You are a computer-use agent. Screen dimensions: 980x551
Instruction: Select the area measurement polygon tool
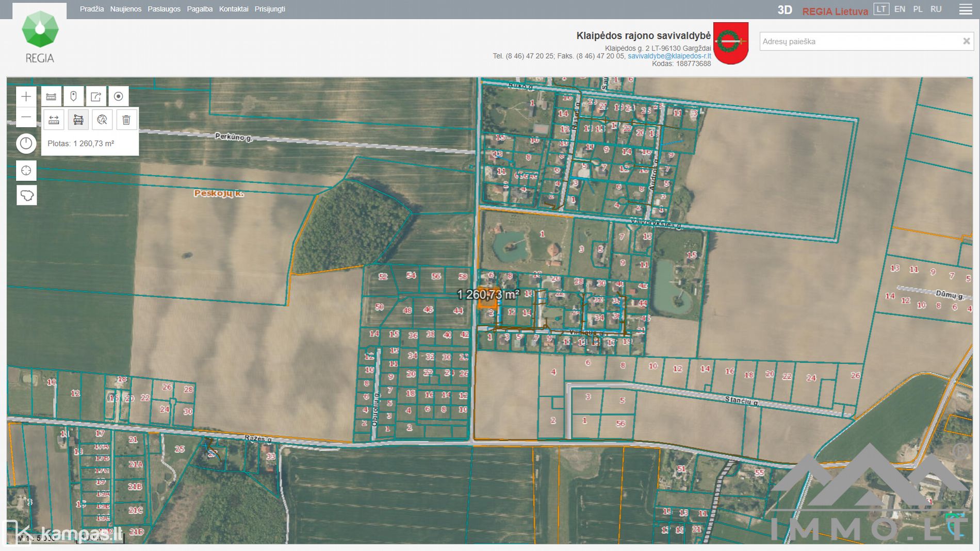coord(78,120)
